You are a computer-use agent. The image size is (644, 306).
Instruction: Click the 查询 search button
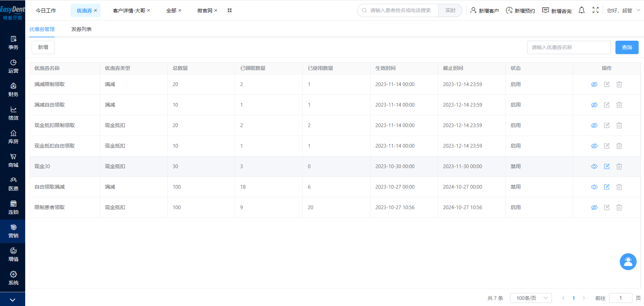coord(627,47)
